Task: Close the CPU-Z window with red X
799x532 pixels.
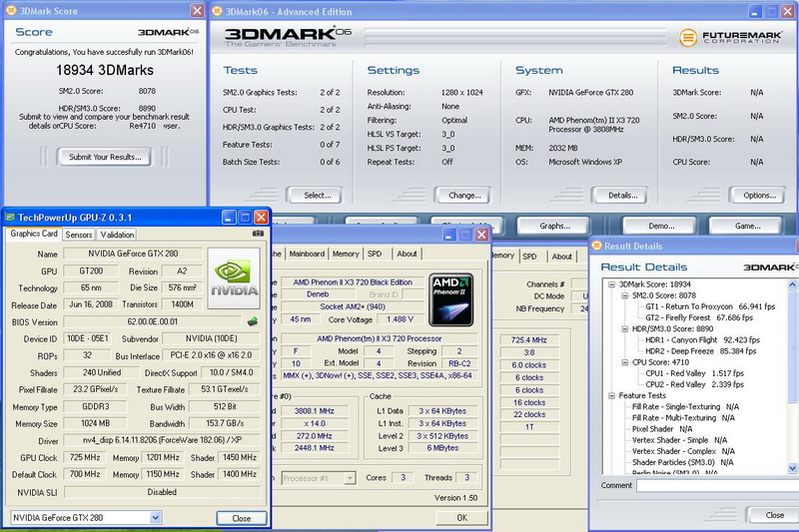Action: pos(481,235)
